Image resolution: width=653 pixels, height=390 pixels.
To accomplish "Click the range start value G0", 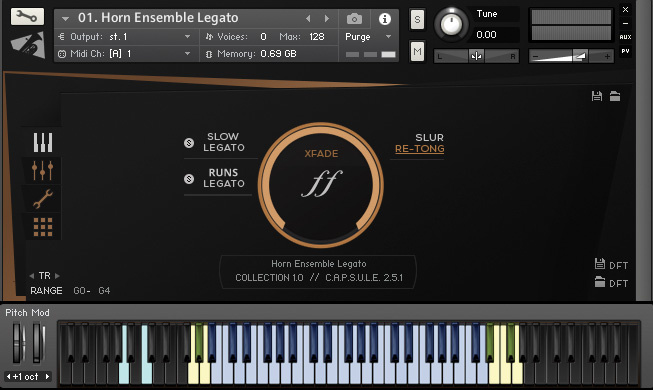I will (79, 291).
